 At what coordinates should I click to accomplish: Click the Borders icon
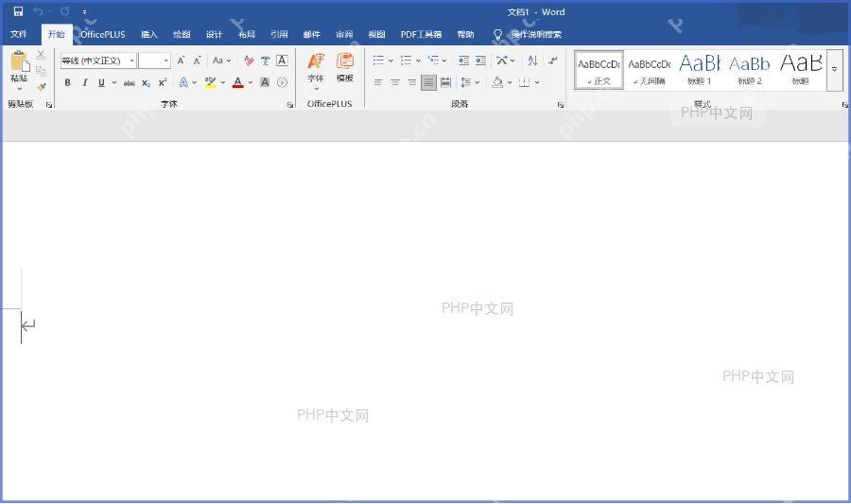[x=524, y=82]
